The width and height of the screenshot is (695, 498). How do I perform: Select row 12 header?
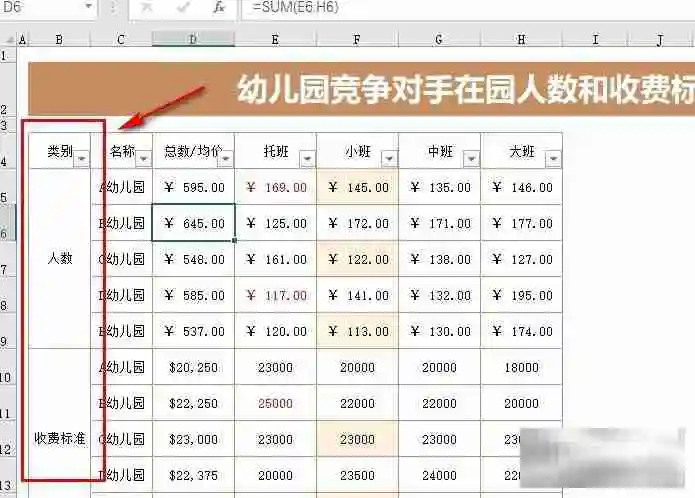(x=6, y=439)
